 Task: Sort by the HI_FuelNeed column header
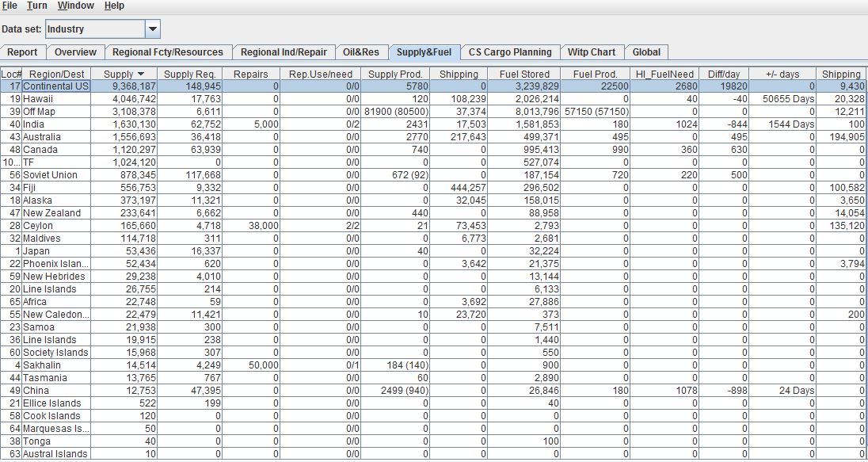[x=664, y=74]
